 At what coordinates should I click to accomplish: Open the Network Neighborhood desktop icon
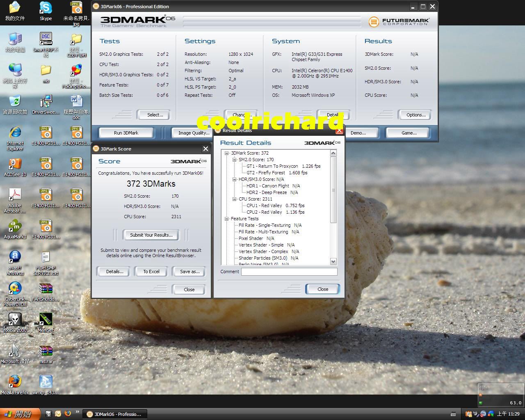pyautogui.click(x=15, y=76)
